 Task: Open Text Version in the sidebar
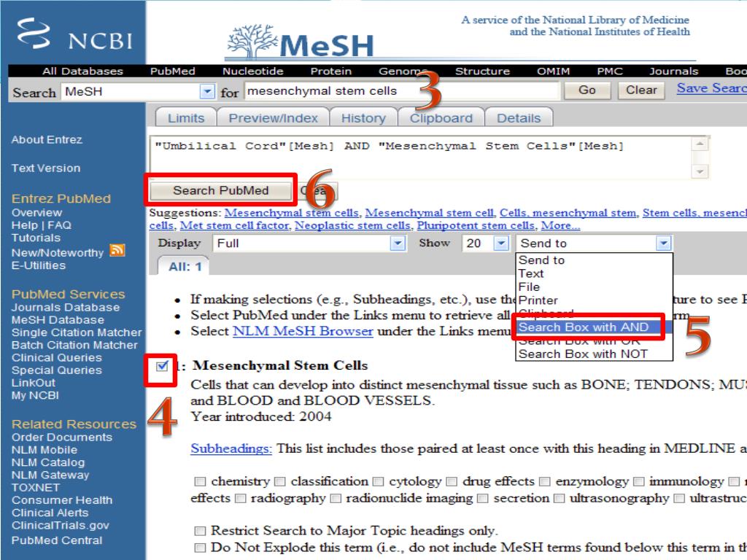pyautogui.click(x=46, y=168)
